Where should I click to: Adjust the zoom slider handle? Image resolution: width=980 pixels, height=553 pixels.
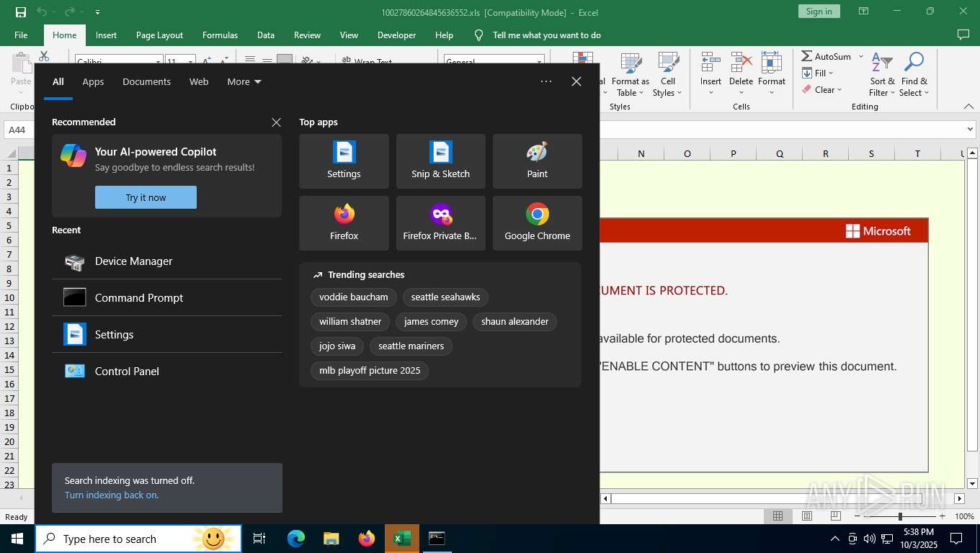click(x=900, y=516)
